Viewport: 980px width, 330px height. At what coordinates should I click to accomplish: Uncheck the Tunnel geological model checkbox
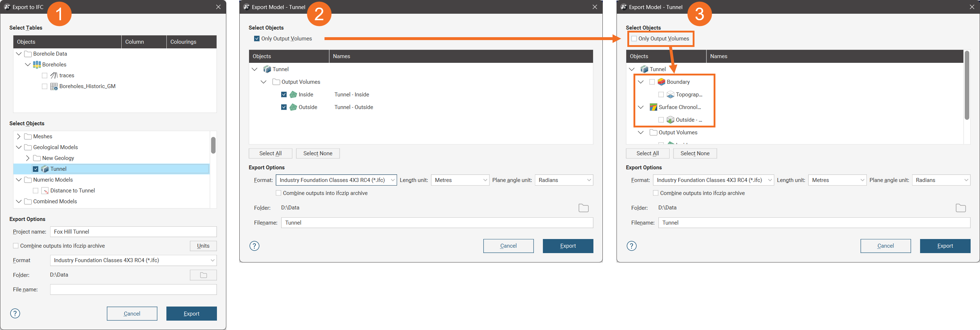(x=35, y=169)
